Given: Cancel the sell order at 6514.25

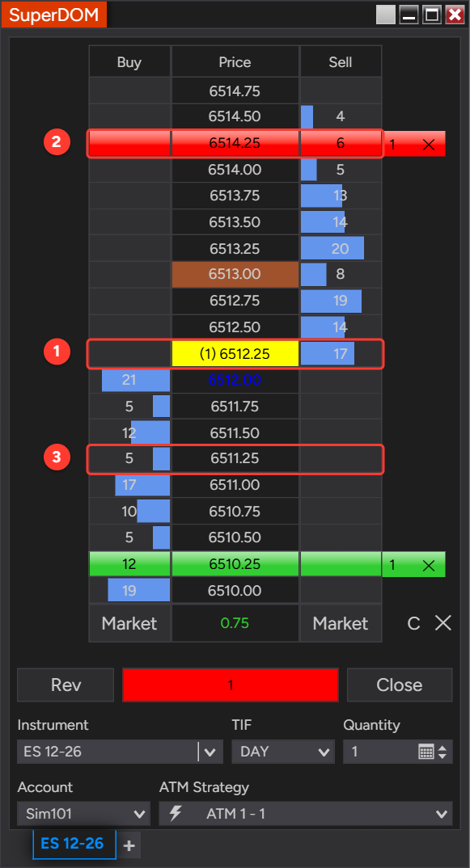Looking at the screenshot, I should (x=429, y=145).
